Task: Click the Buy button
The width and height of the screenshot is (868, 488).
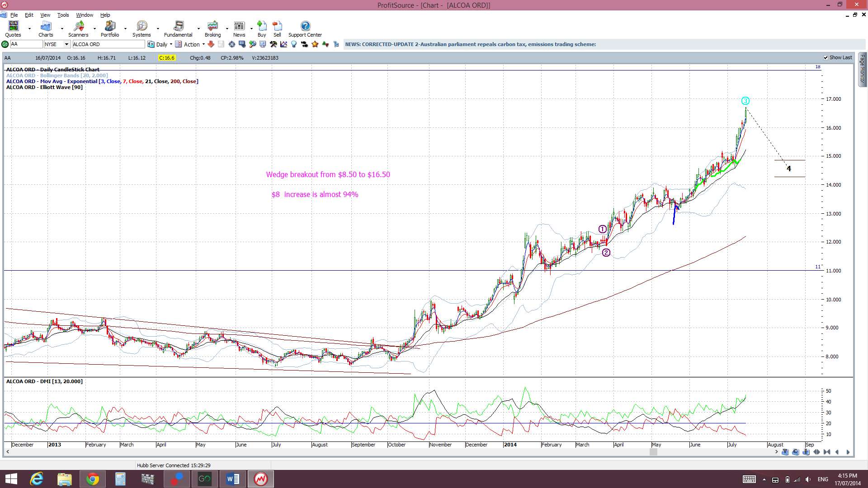Action: pos(262,28)
